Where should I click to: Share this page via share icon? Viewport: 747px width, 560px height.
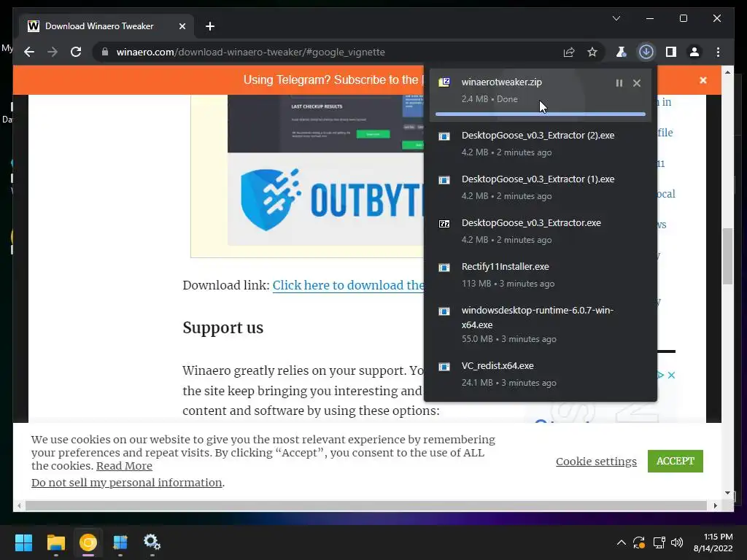[x=569, y=52]
